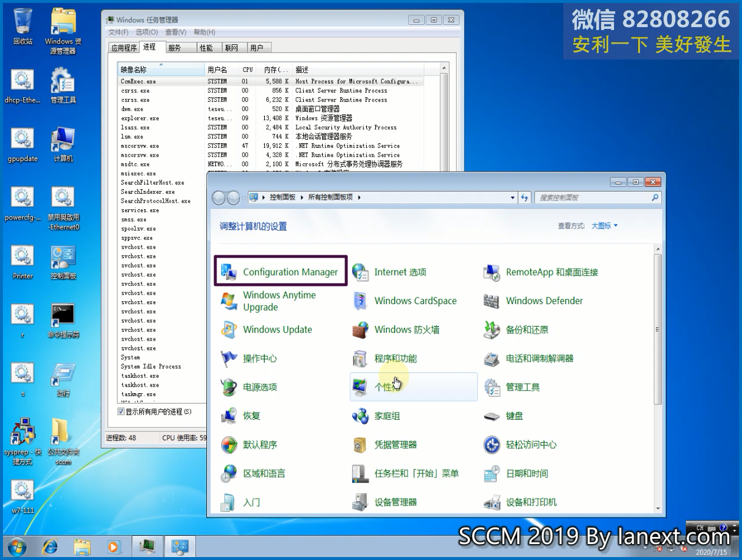Open 任务栏和「开始」菜单 item

[x=406, y=473]
